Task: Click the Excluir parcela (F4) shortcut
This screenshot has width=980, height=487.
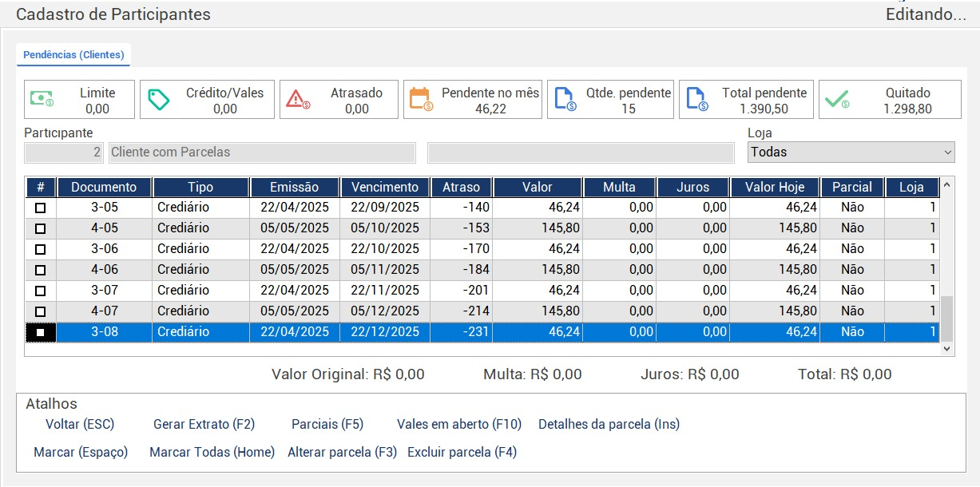Action: 462,452
